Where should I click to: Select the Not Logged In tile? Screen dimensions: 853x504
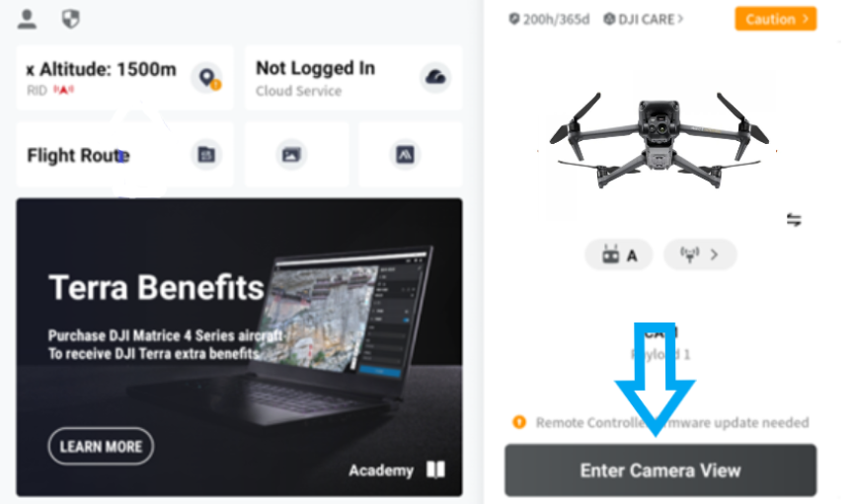pos(353,78)
